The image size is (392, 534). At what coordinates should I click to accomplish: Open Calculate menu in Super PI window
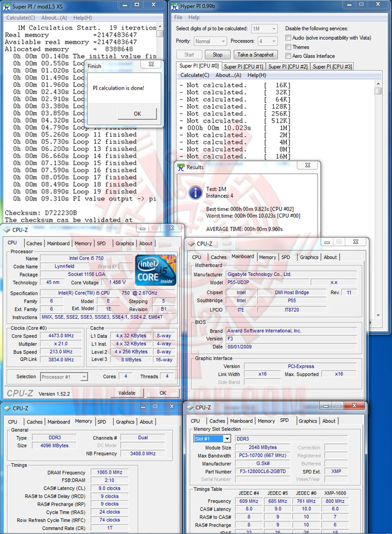21,17
